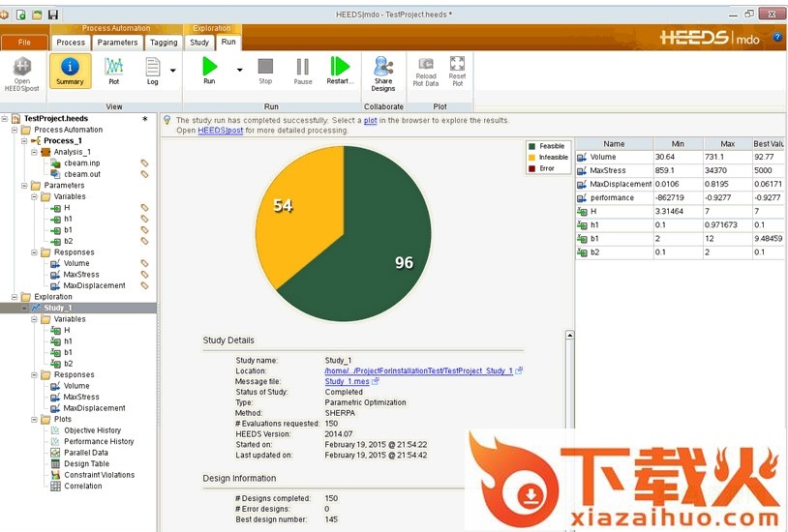This screenshot has width=788, height=532.
Task: Open HEEDS post from the ribbon
Action: click(20, 67)
